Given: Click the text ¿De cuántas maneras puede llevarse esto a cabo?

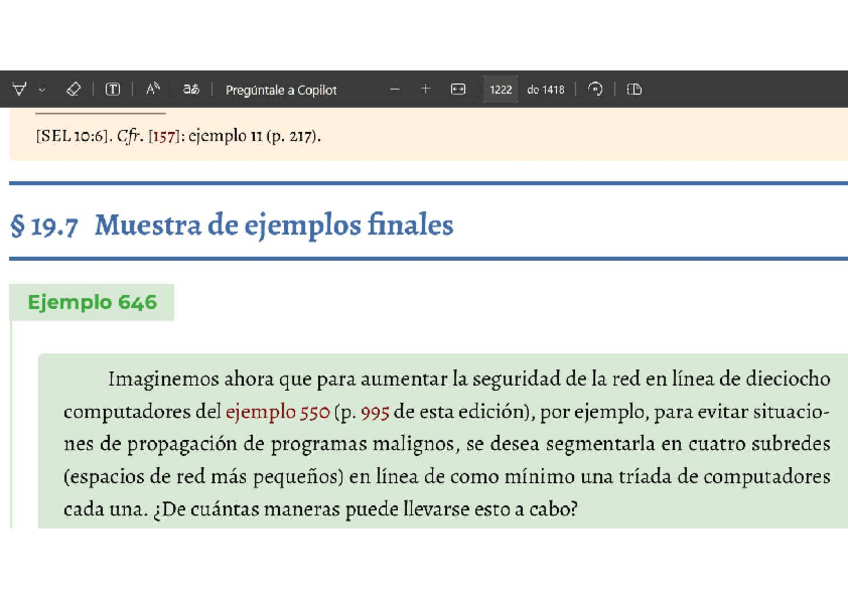Looking at the screenshot, I should (x=366, y=509).
